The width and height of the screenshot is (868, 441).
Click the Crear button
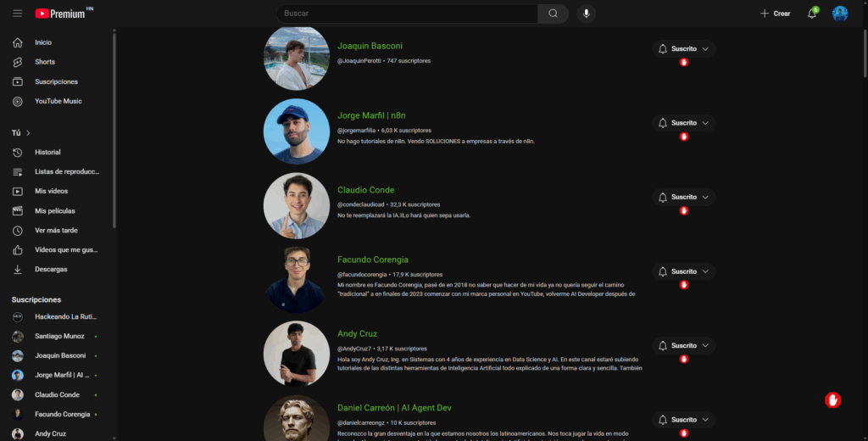(x=775, y=14)
